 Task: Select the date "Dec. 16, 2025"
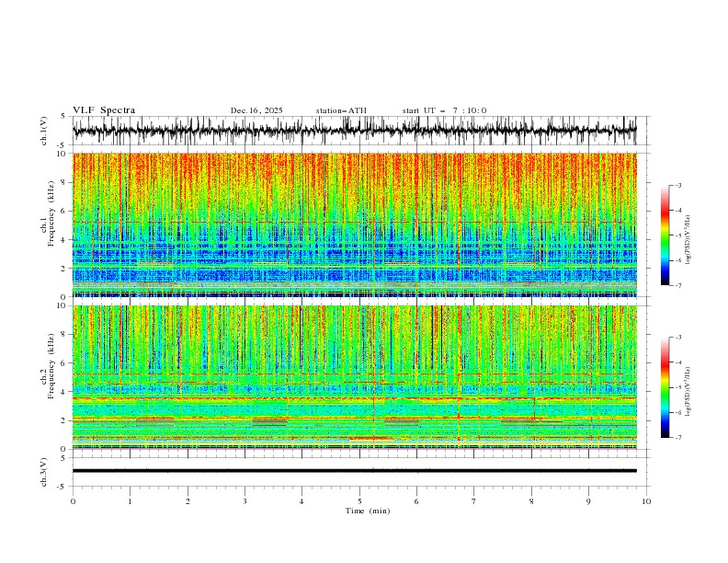(x=256, y=110)
